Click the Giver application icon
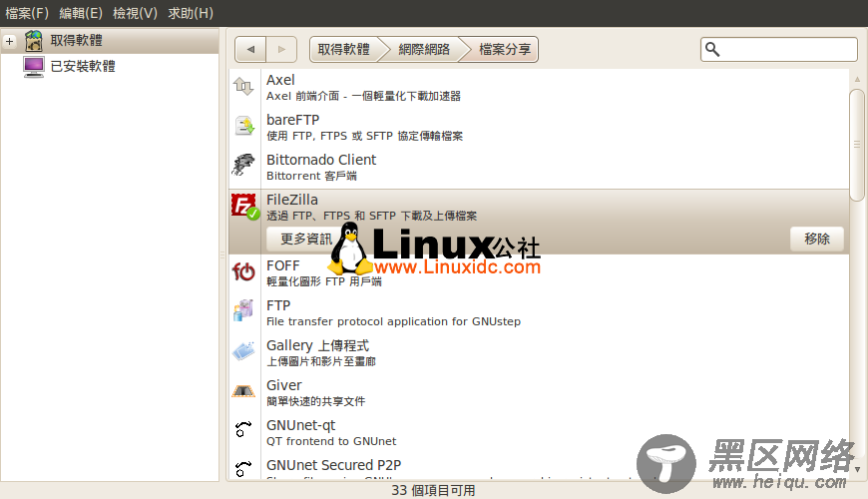This screenshot has height=499, width=868. click(x=243, y=391)
